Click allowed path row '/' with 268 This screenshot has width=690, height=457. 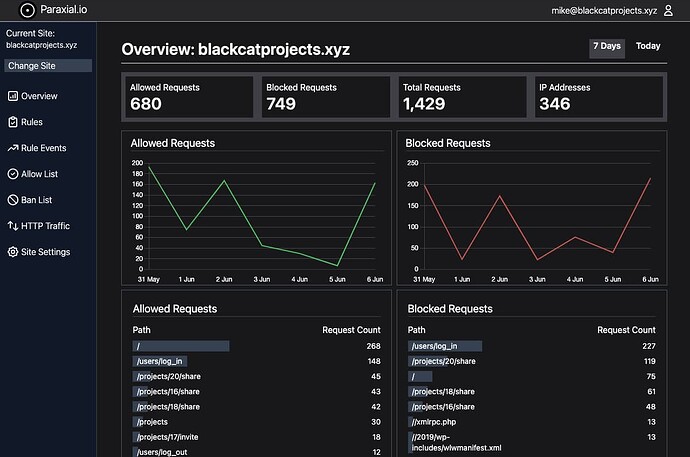click(x=257, y=346)
